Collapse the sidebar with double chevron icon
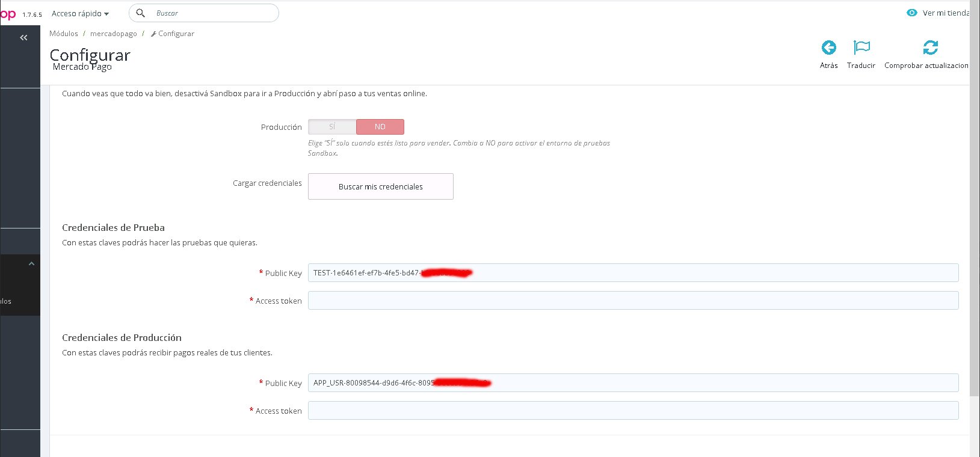Viewport: 980px width, 457px height. [x=23, y=37]
